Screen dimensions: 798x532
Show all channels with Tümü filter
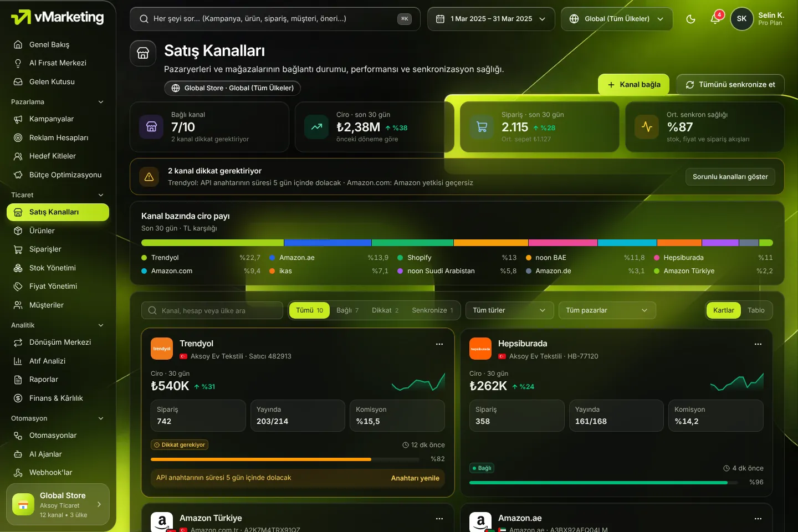click(309, 310)
